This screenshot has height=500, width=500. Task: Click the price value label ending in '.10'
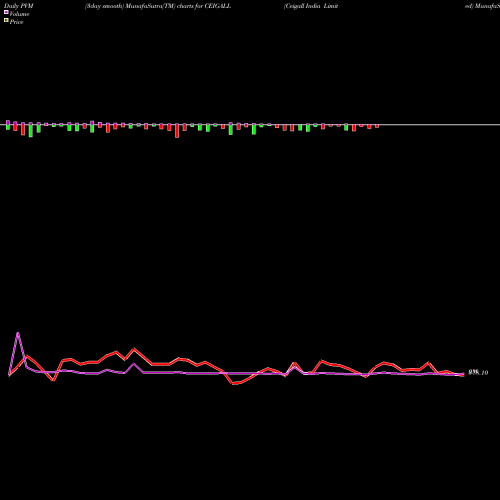click(478, 372)
